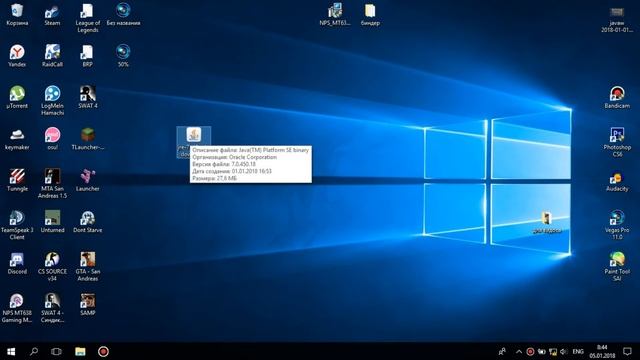Open the battery status tray icon
Viewport: 640px width, 360px height.
pos(542,351)
